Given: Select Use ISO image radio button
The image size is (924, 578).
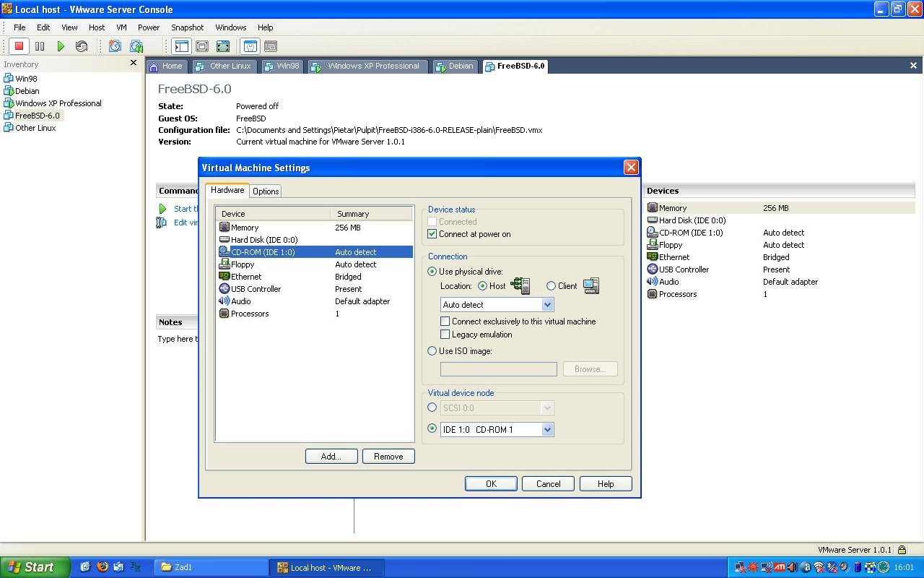Looking at the screenshot, I should (x=432, y=351).
